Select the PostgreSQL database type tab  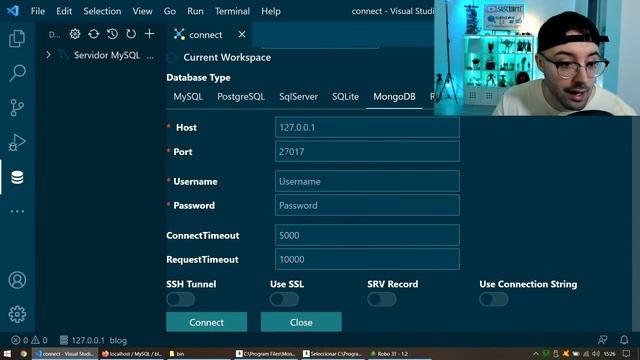[x=241, y=97]
